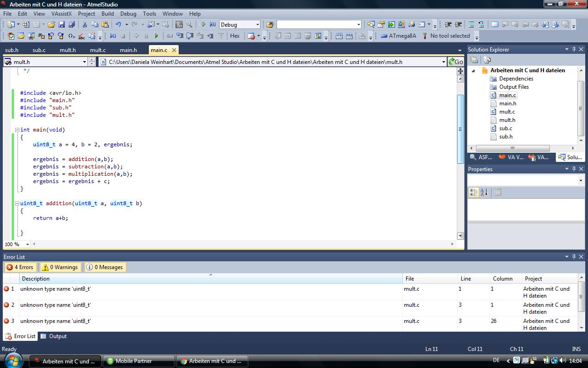This screenshot has width=588, height=368.
Task: Toggle the 0 Messages filter
Action: click(x=105, y=267)
